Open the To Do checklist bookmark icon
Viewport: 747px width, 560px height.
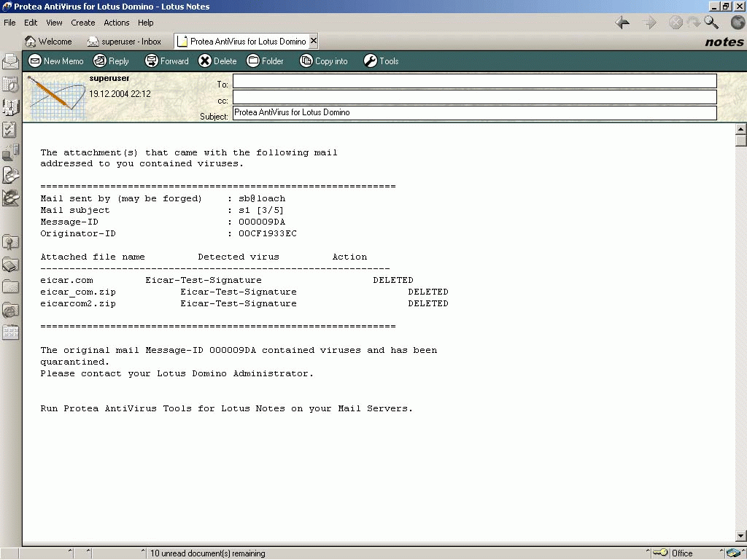click(x=10, y=130)
